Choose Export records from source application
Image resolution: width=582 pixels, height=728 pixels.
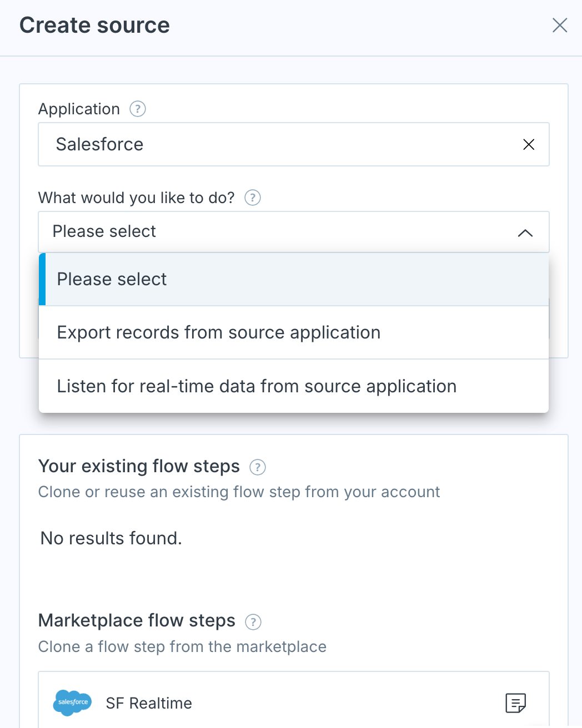tap(293, 332)
